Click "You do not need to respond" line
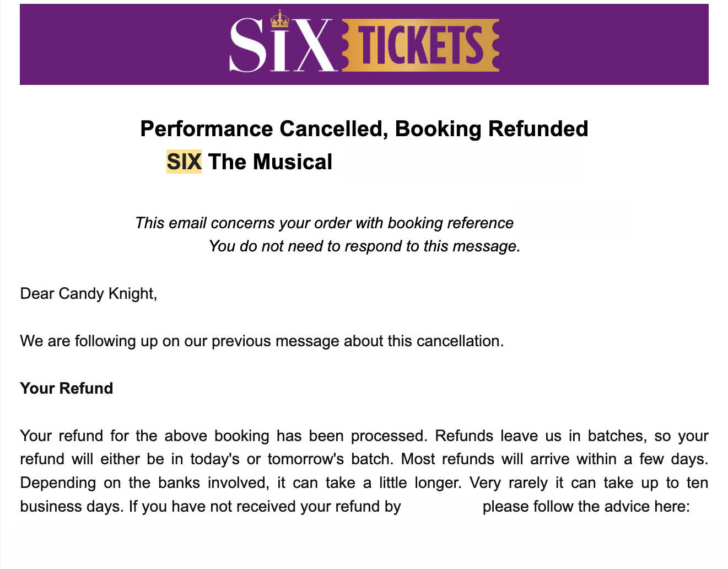Viewport: 728px width, 569px height. click(364, 246)
